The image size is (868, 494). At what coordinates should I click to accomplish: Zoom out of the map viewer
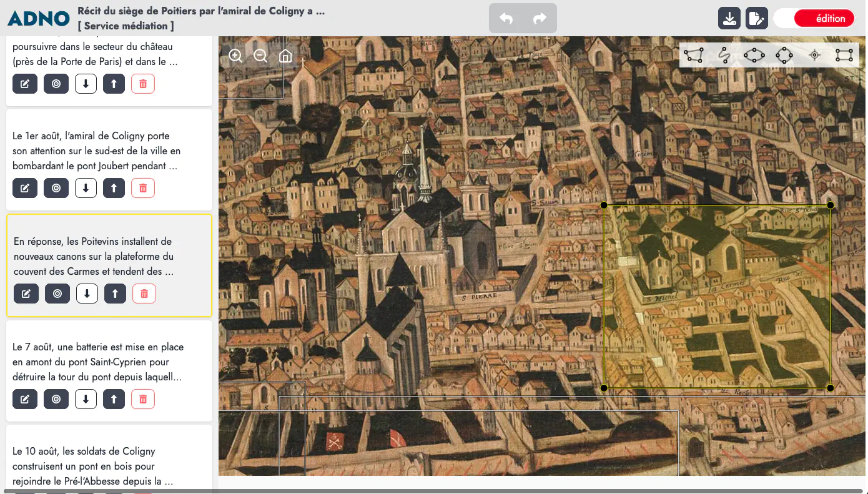260,56
